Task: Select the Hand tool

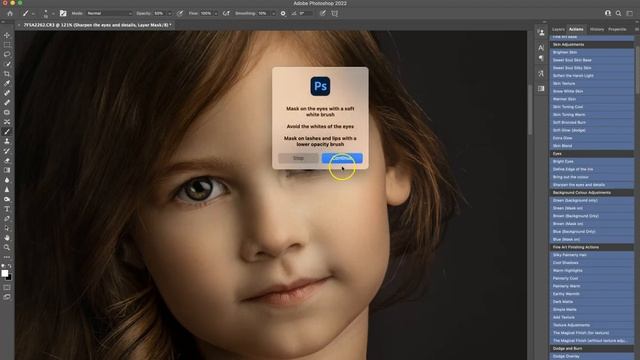Action: click(7, 238)
